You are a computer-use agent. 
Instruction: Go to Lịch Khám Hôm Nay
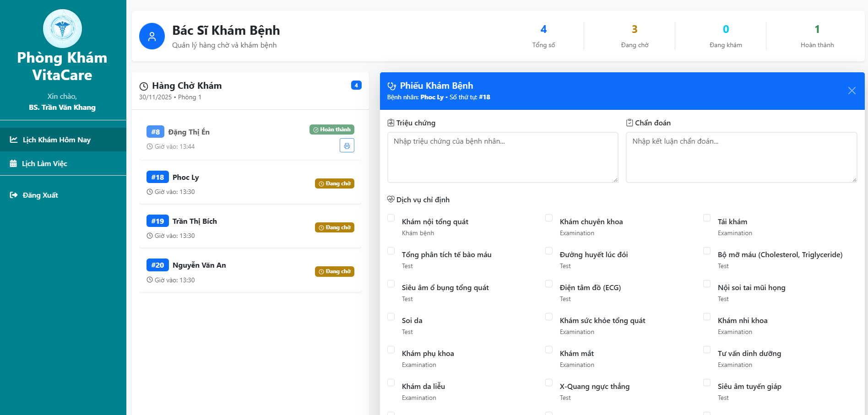[x=56, y=140]
